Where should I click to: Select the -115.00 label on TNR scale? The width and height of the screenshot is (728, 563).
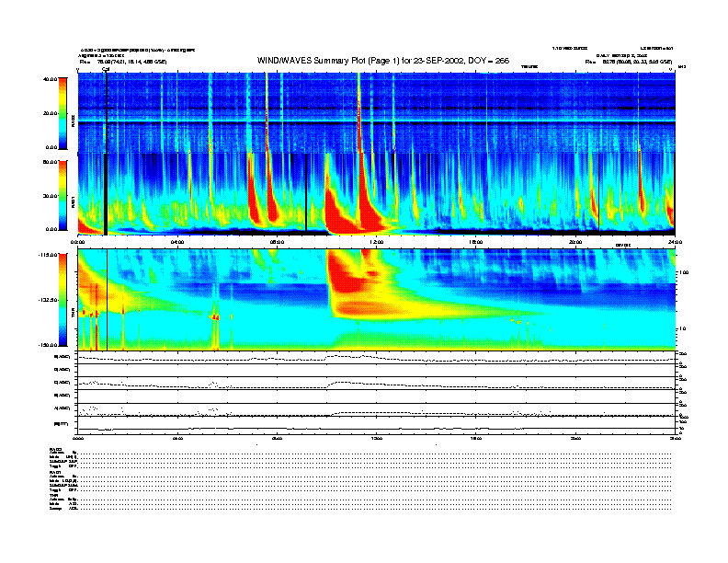(49, 255)
